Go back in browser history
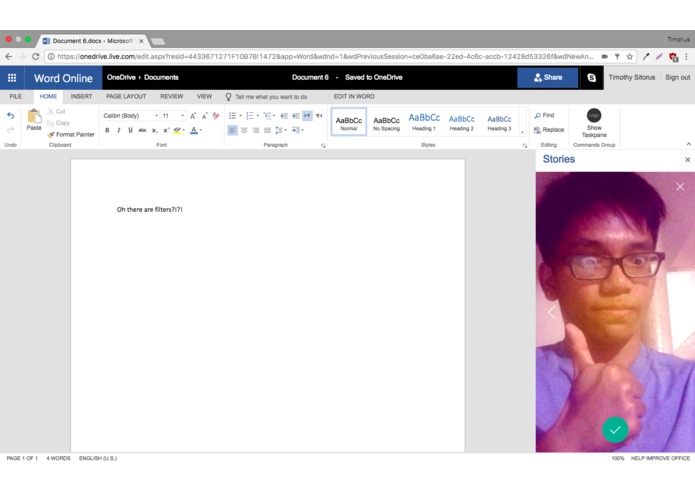Screen dimensions: 695x494 9,56
